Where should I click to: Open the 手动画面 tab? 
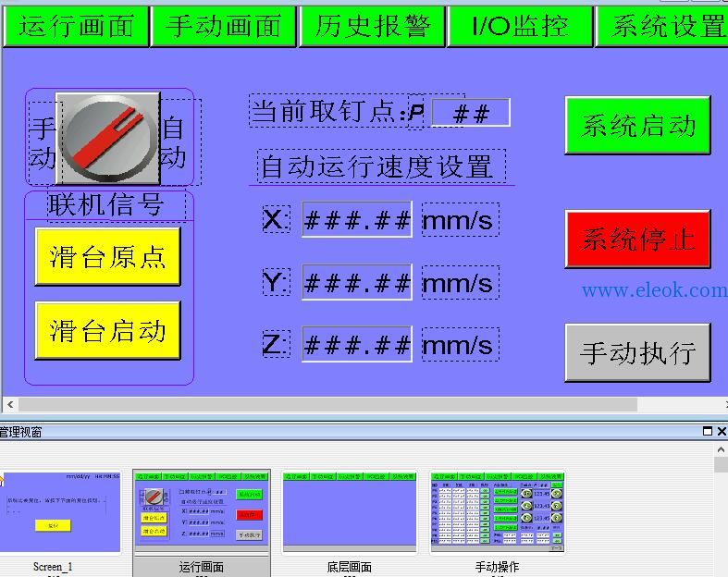pos(223,26)
